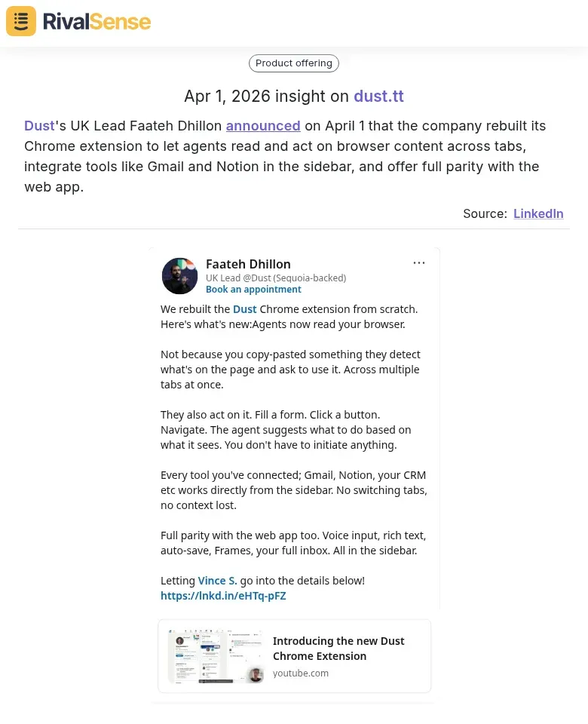588x724 pixels.
Task: Click the RivalSense wordmark text
Action: point(96,20)
